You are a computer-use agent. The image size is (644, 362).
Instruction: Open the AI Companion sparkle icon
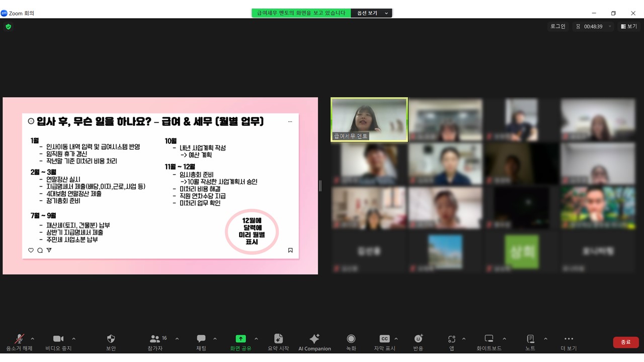tap(314, 339)
